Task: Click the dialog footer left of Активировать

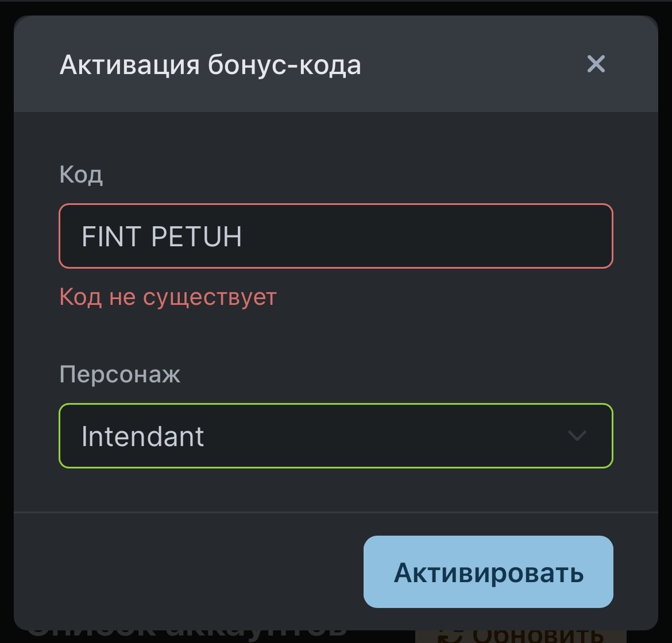Action: click(x=190, y=572)
